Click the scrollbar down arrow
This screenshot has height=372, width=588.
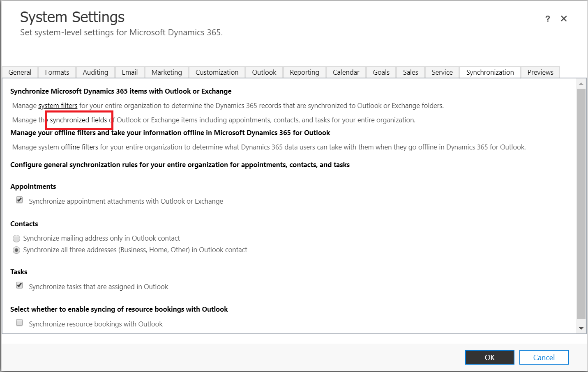click(x=581, y=328)
